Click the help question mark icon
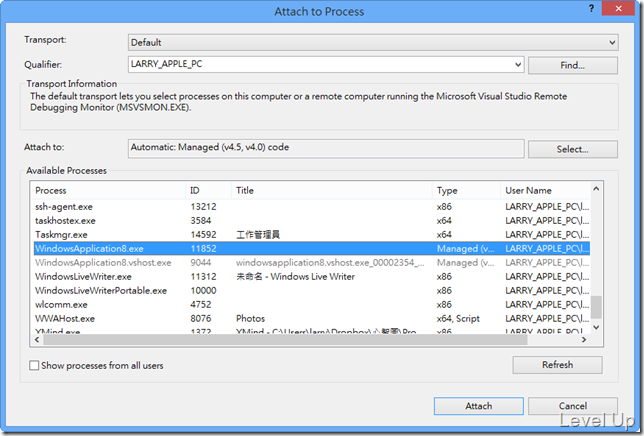 point(591,9)
